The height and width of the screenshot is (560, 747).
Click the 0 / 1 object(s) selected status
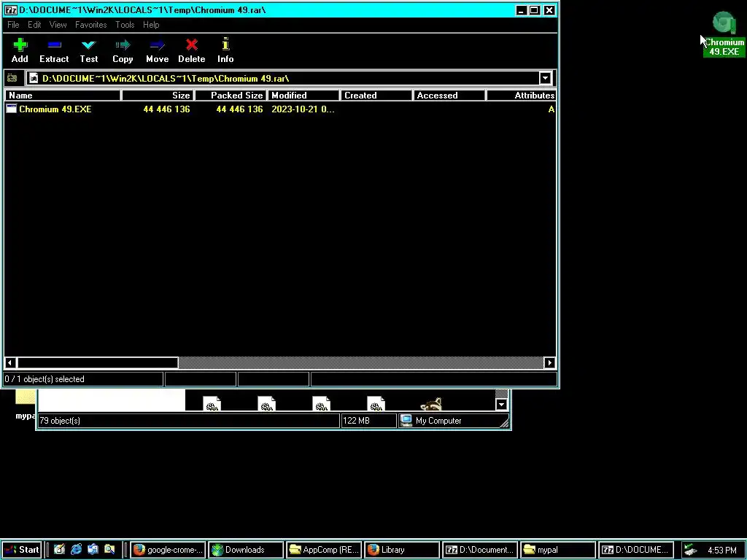click(x=83, y=379)
